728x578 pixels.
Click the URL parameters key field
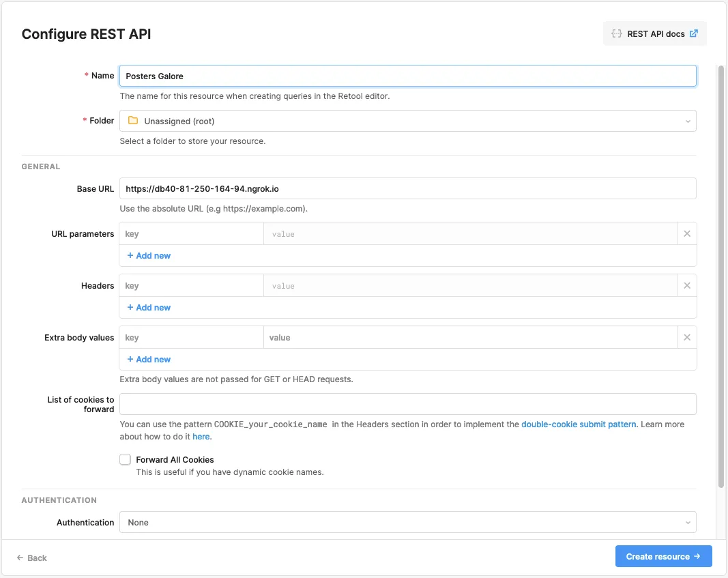(191, 233)
